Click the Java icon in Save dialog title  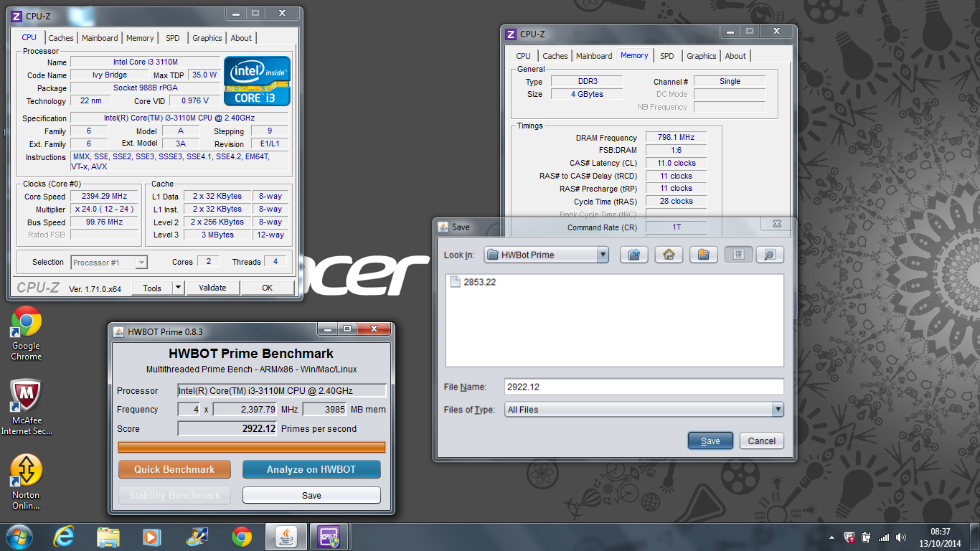click(x=443, y=227)
